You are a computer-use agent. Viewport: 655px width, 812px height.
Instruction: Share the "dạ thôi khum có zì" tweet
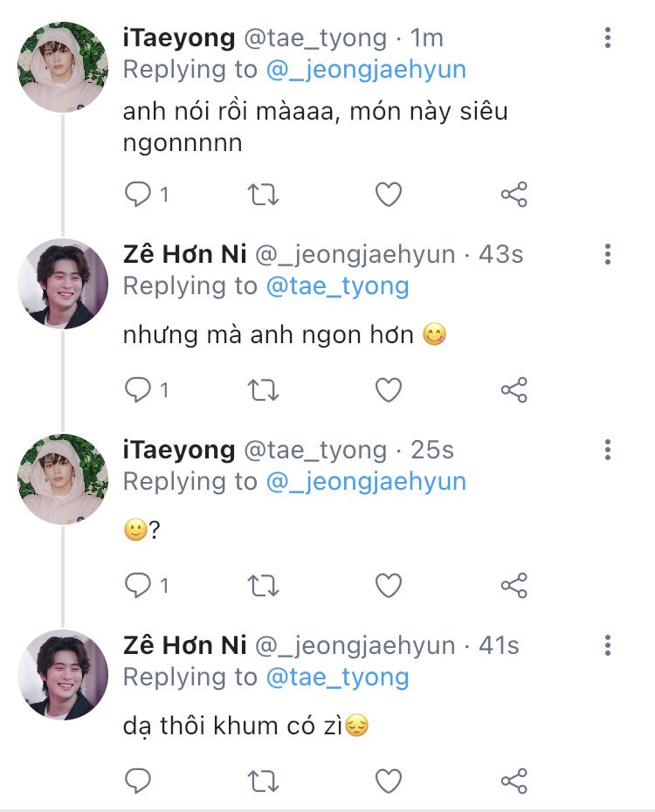tap(514, 780)
